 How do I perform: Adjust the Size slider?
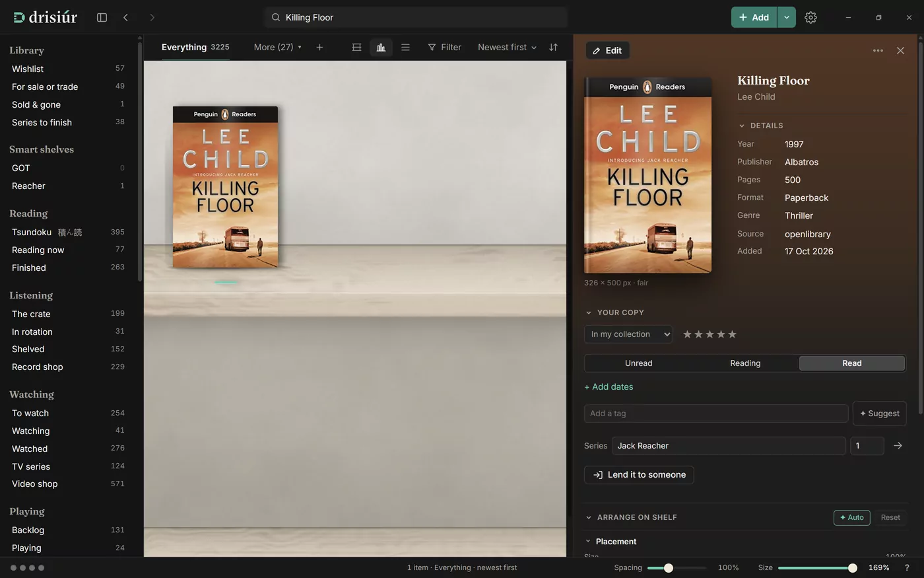coord(817,567)
